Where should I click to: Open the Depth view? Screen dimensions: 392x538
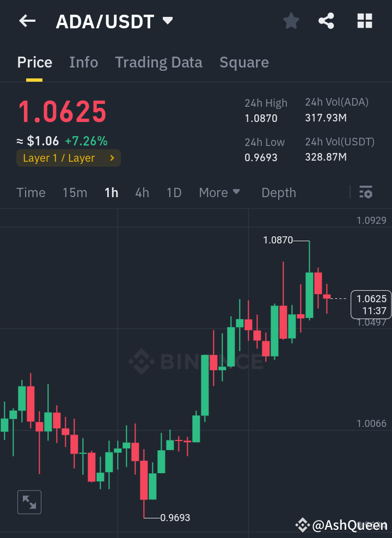278,192
